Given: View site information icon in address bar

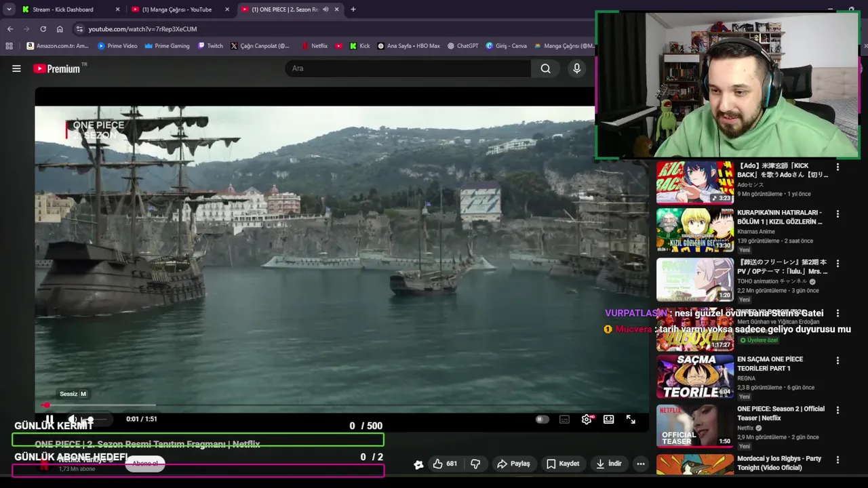Looking at the screenshot, I should (79, 29).
